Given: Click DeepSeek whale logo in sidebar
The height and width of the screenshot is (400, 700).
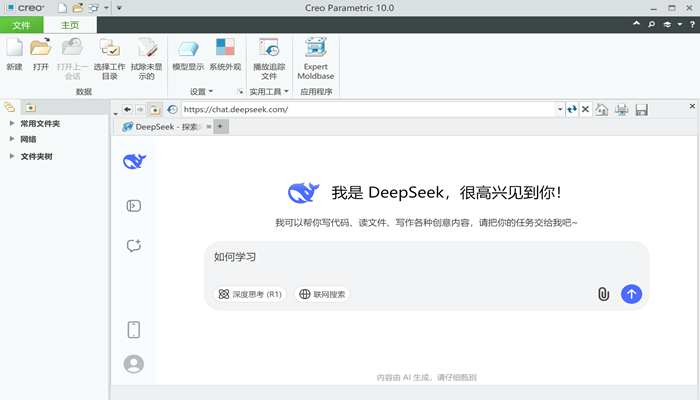Looking at the screenshot, I should pyautogui.click(x=134, y=161).
